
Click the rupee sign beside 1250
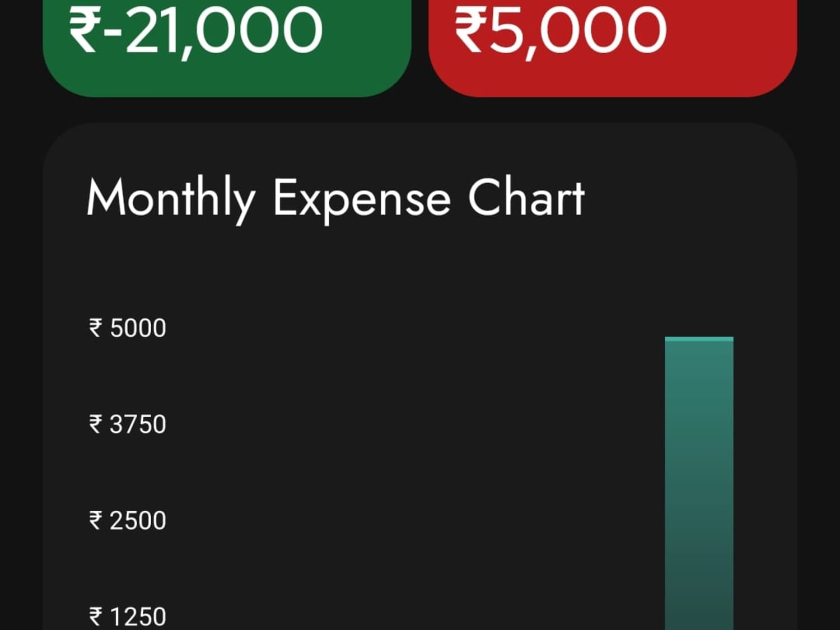pos(96,617)
